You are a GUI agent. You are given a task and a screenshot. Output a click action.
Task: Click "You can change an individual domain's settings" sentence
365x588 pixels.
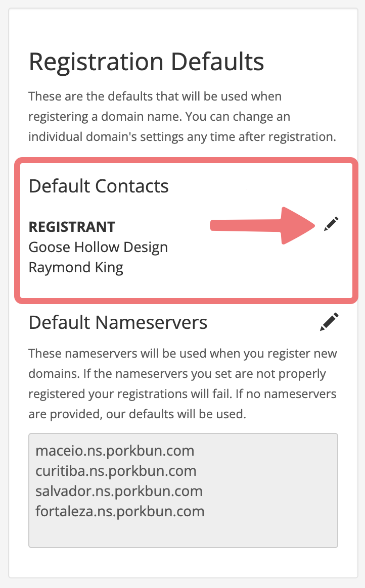[182, 127]
